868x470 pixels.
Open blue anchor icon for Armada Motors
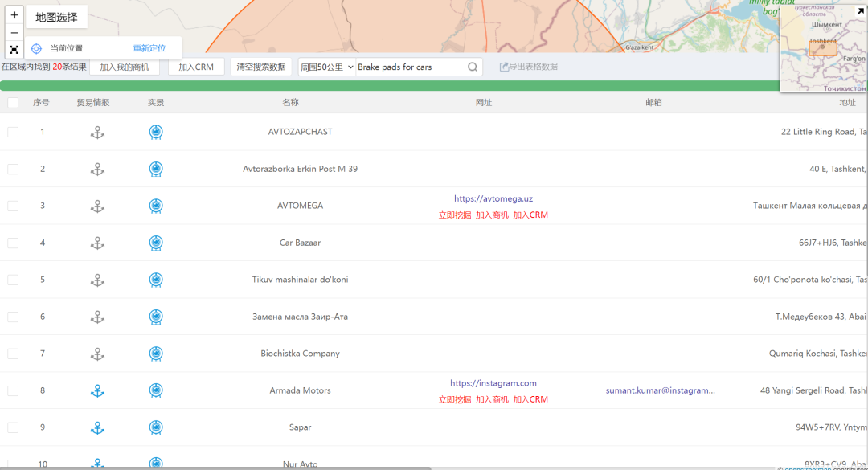[x=97, y=390]
